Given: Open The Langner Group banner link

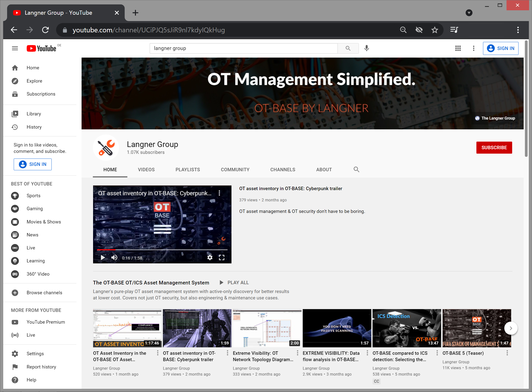Looking at the screenshot, I should [495, 118].
